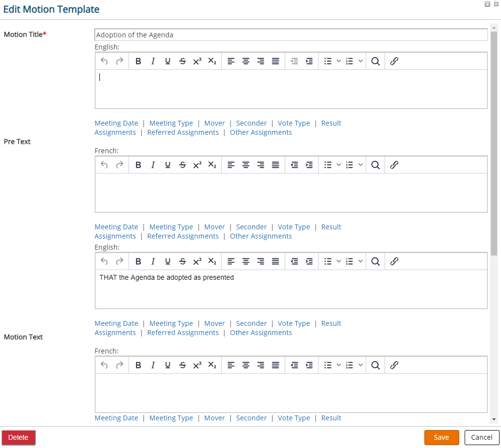
Task: Open find and replace in Pre Text English editor
Action: coord(375,61)
